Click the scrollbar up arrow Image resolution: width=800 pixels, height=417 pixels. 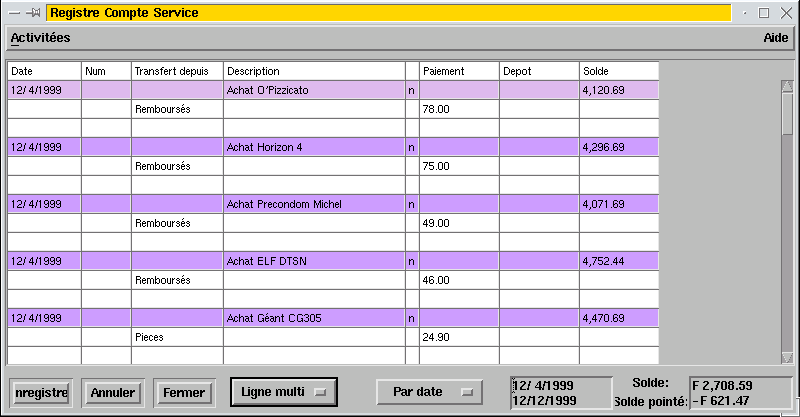[786, 85]
